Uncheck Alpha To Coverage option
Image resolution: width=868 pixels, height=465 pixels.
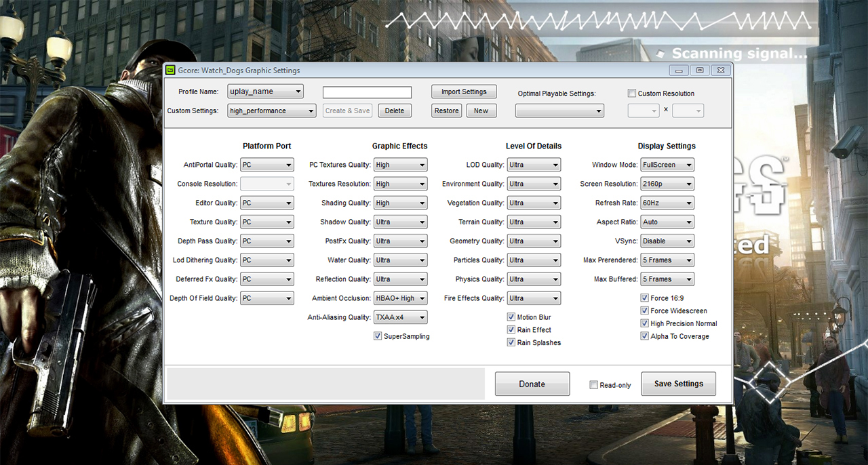click(x=645, y=336)
